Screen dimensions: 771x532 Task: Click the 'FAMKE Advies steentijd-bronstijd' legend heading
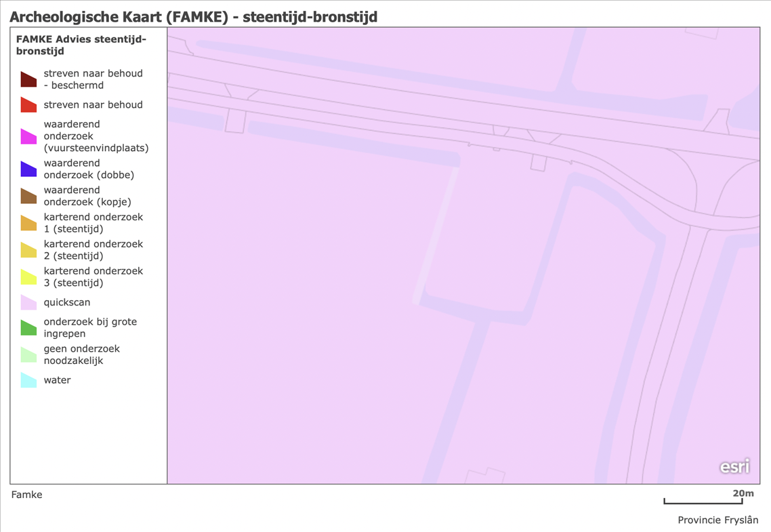click(81, 45)
